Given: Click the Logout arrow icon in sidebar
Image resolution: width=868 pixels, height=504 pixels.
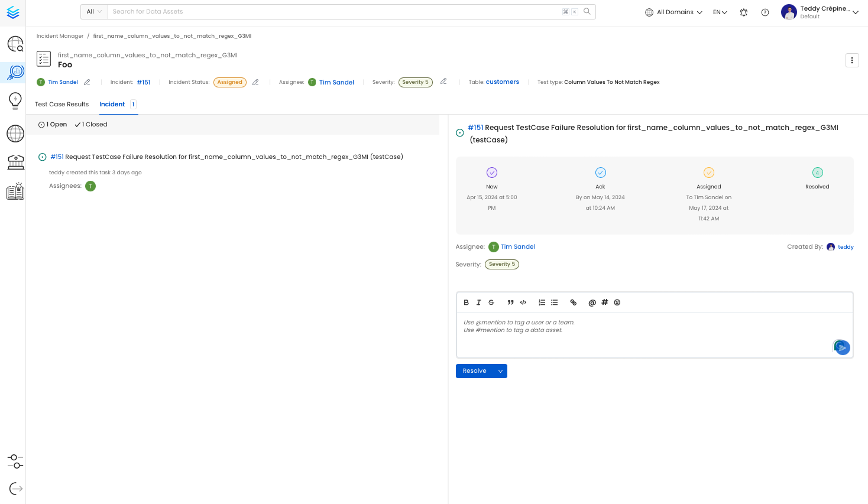Looking at the screenshot, I should pos(15,489).
